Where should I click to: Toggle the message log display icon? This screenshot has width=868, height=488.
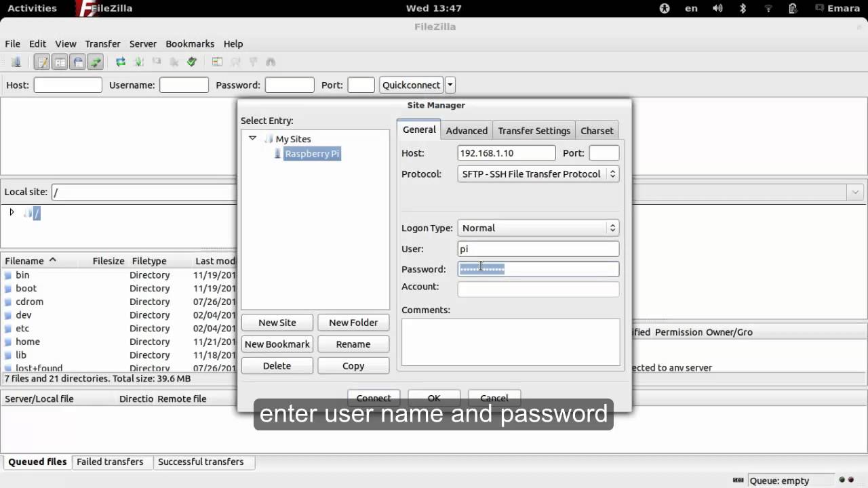[x=42, y=62]
